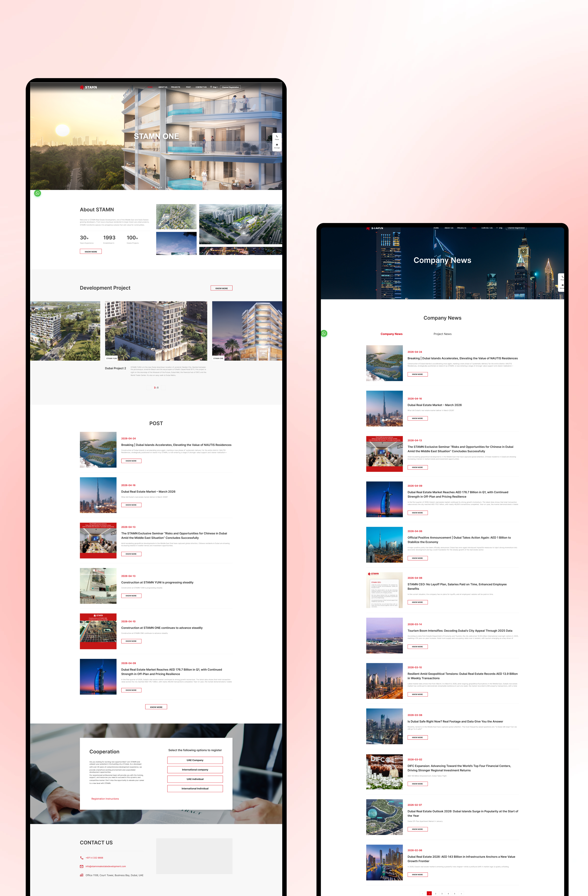
Task: Open the Registration Instructions link
Action: pos(105,798)
